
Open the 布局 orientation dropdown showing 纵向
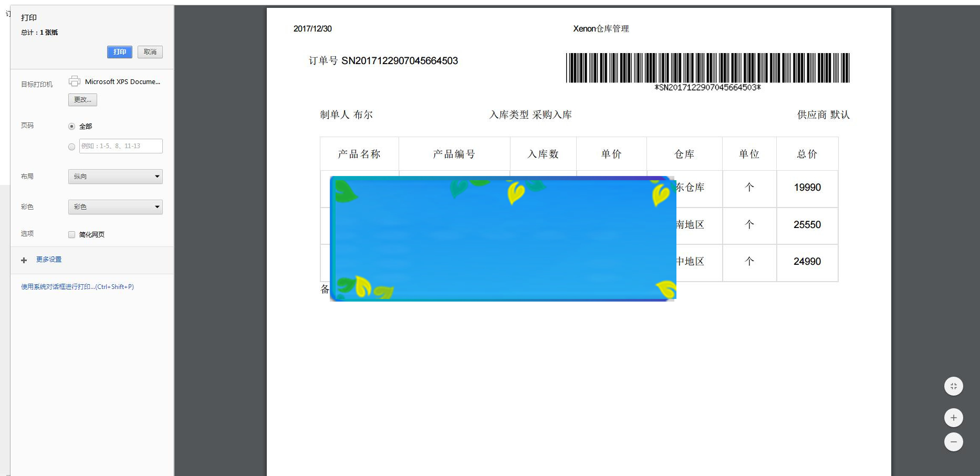(115, 176)
